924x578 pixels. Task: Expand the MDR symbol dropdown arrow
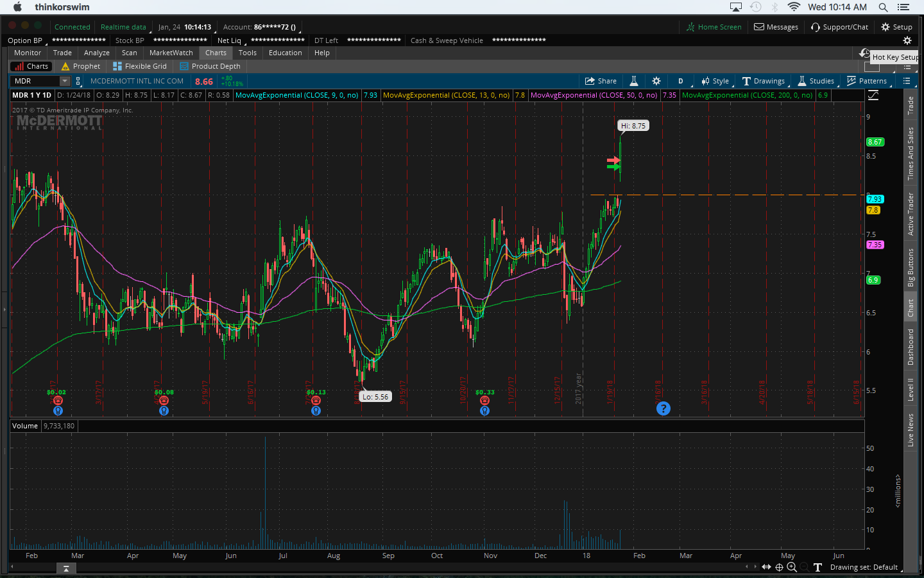pos(65,81)
